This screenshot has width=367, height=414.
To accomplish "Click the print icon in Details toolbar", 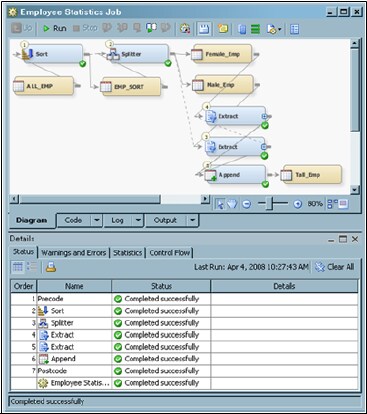I will [x=51, y=267].
